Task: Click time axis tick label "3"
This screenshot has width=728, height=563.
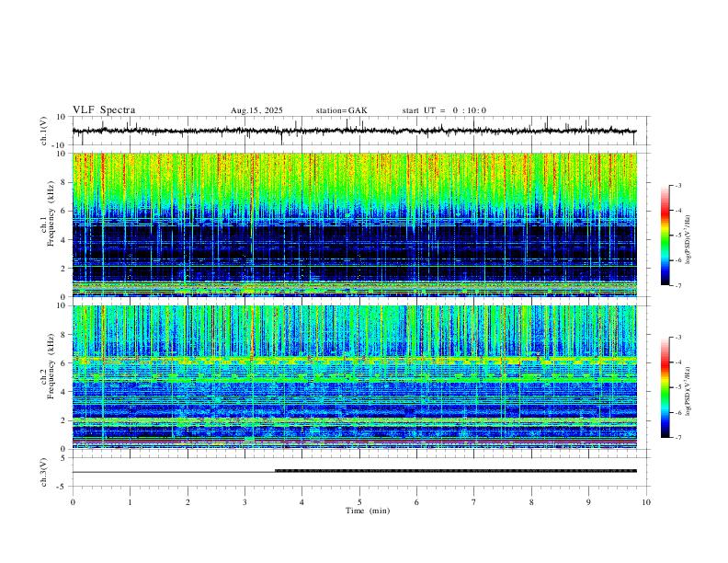Action: click(x=245, y=502)
